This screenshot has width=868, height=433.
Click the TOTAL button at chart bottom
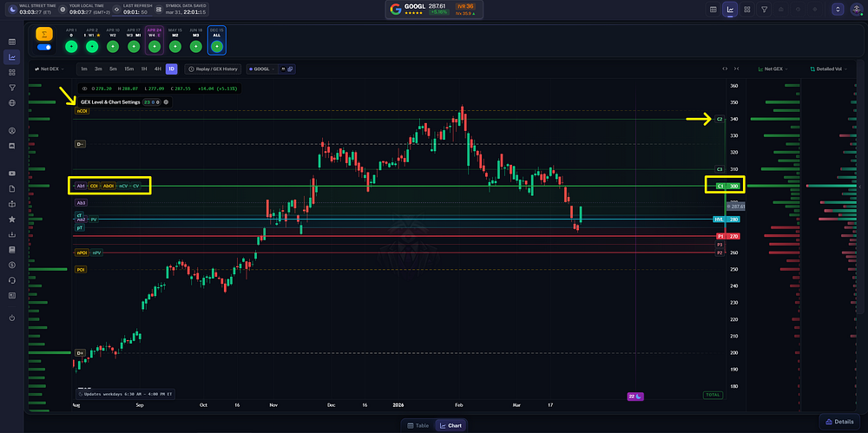[x=712, y=396]
